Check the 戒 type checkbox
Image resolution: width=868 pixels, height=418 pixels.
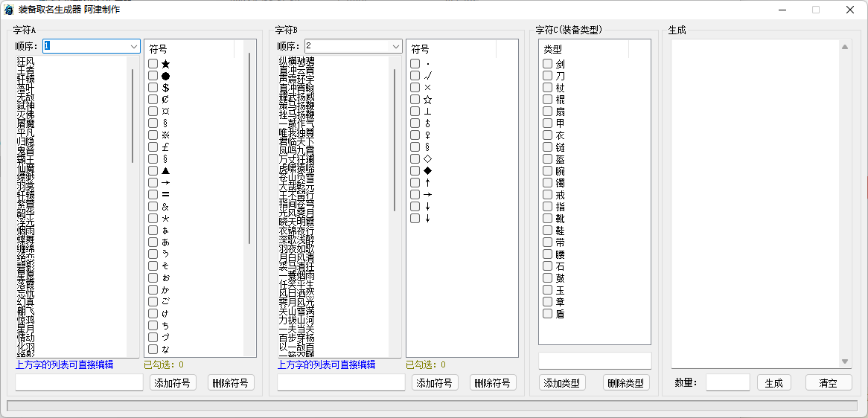coord(547,195)
